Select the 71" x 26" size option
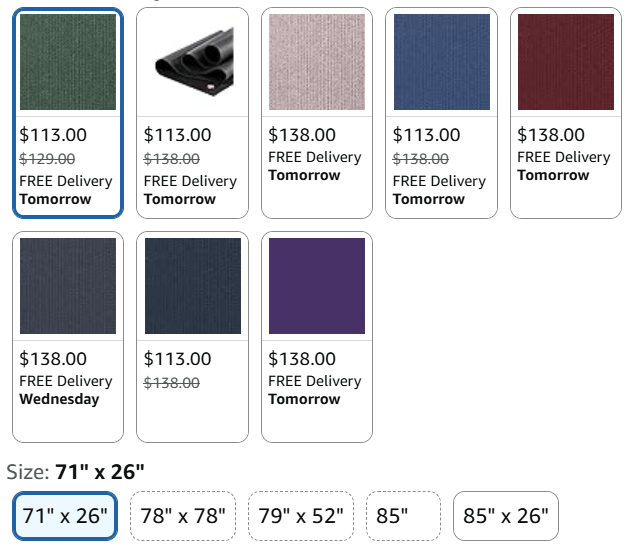 click(x=66, y=516)
